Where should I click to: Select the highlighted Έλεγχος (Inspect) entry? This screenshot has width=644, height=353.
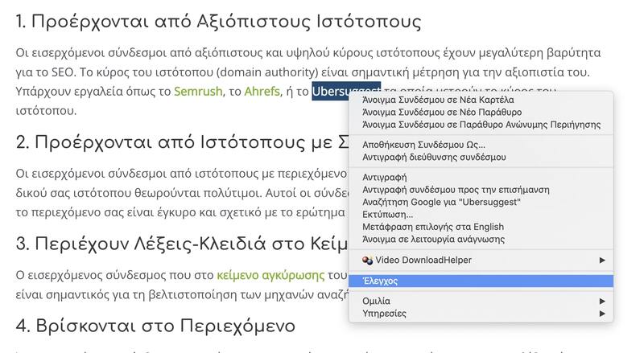coord(481,281)
